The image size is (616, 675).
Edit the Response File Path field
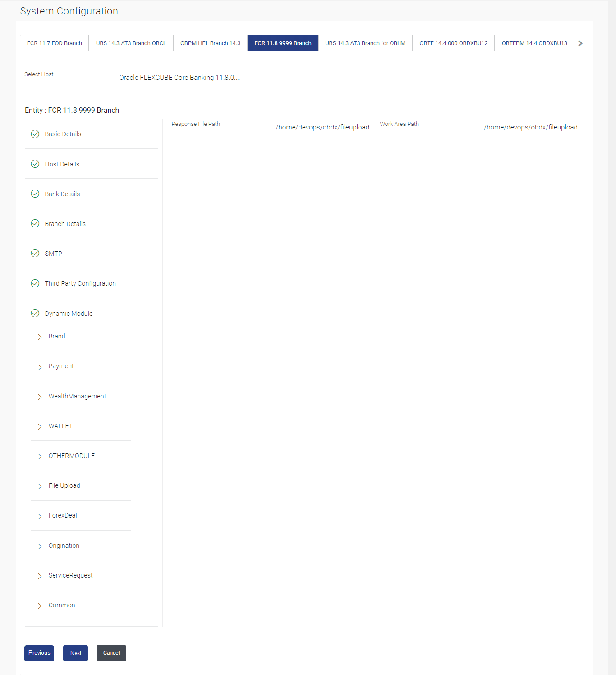click(323, 127)
